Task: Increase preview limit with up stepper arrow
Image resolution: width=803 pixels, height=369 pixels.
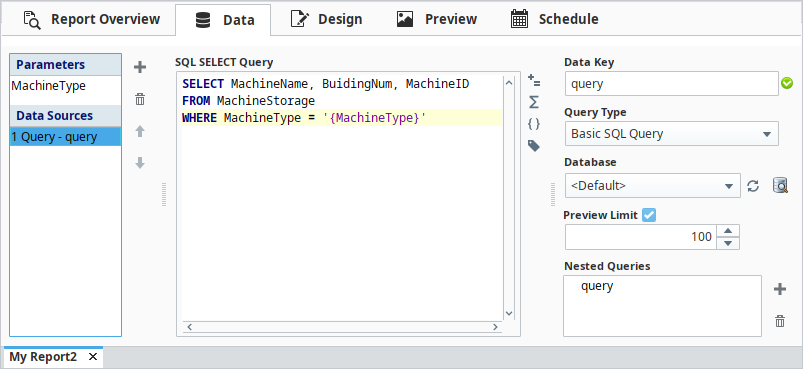Action: [728, 231]
